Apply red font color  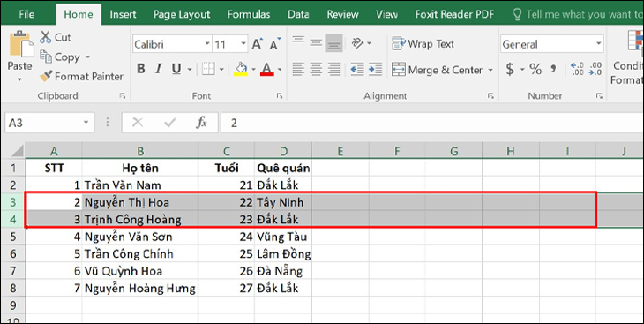tap(267, 69)
